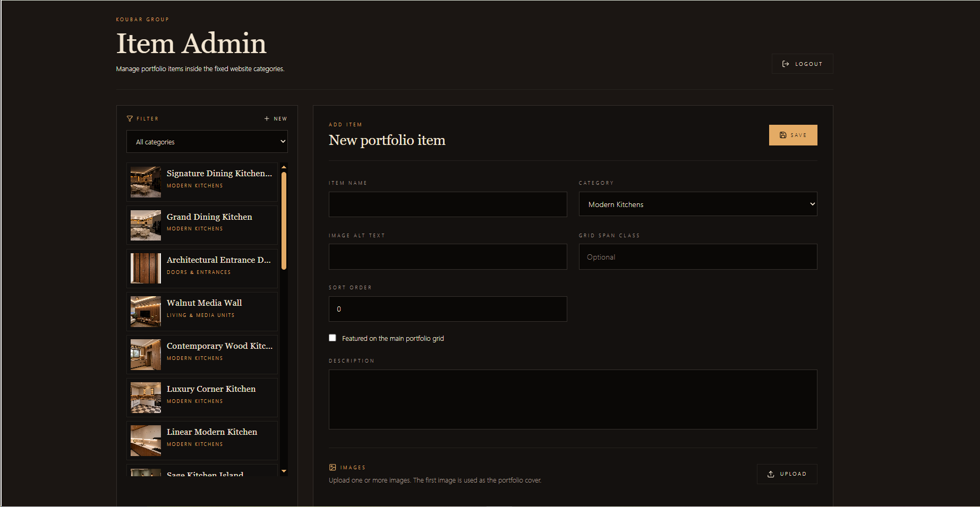The width and height of the screenshot is (980, 507).
Task: Click NEW to add an item
Action: 276,119
